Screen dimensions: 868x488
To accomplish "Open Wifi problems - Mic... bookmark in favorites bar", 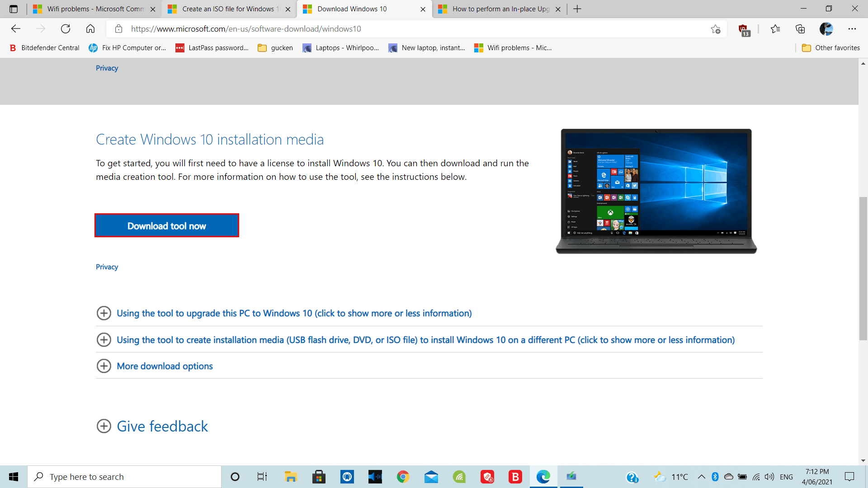I will (x=513, y=48).
